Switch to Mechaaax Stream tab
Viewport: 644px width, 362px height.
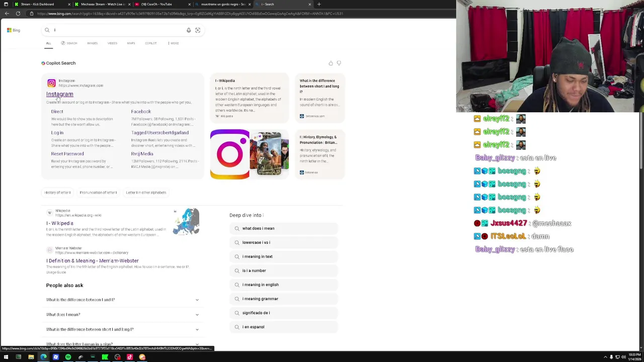(103, 4)
